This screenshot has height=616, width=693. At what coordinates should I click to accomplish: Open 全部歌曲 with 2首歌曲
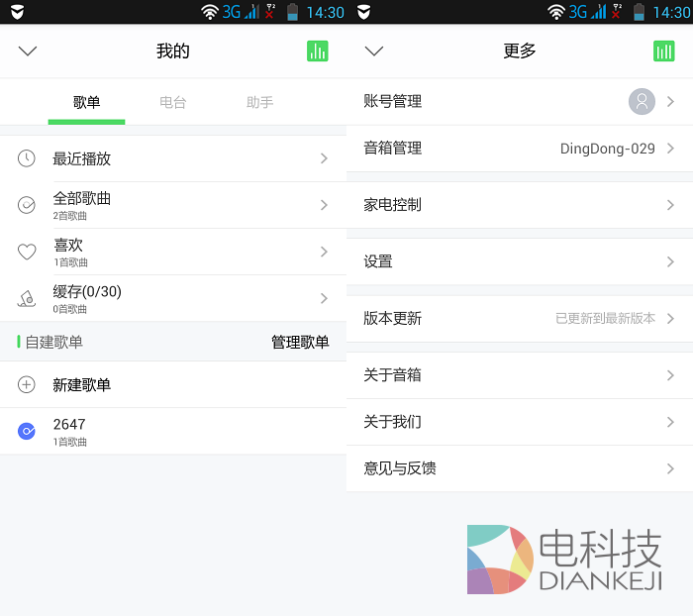[x=173, y=205]
